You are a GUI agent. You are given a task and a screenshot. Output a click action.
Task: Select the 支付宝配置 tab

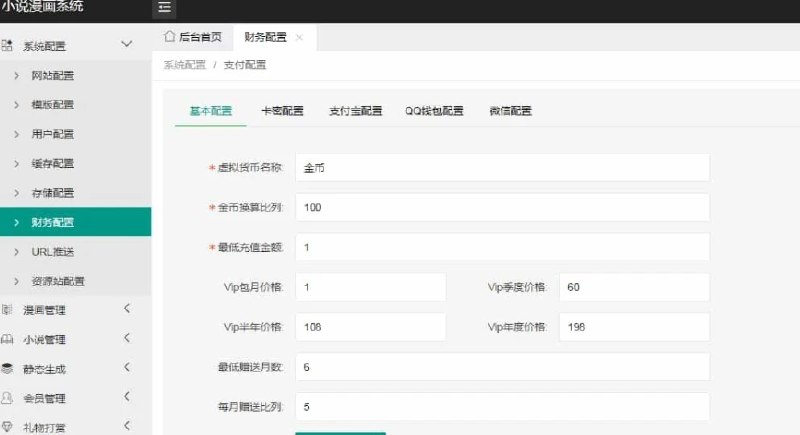tap(356, 111)
